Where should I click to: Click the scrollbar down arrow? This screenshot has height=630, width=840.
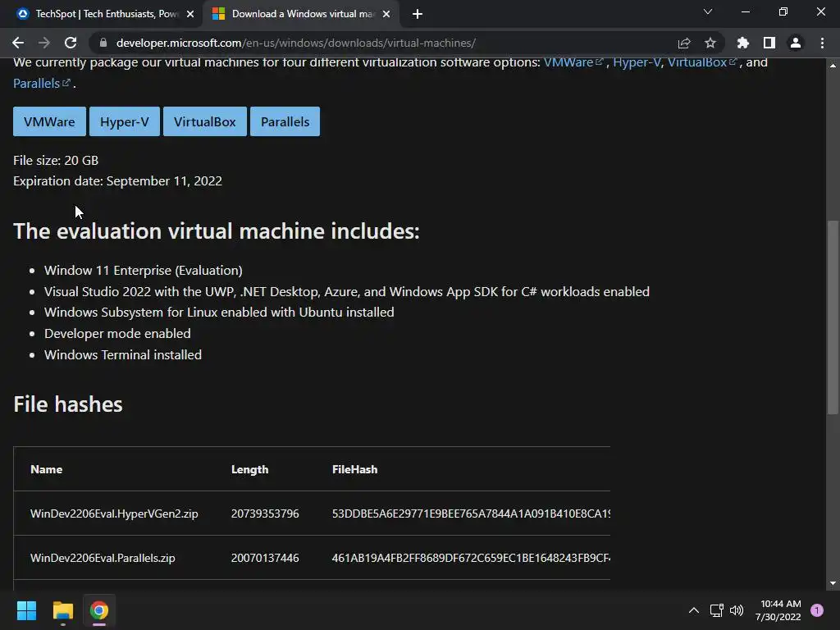[x=833, y=583]
